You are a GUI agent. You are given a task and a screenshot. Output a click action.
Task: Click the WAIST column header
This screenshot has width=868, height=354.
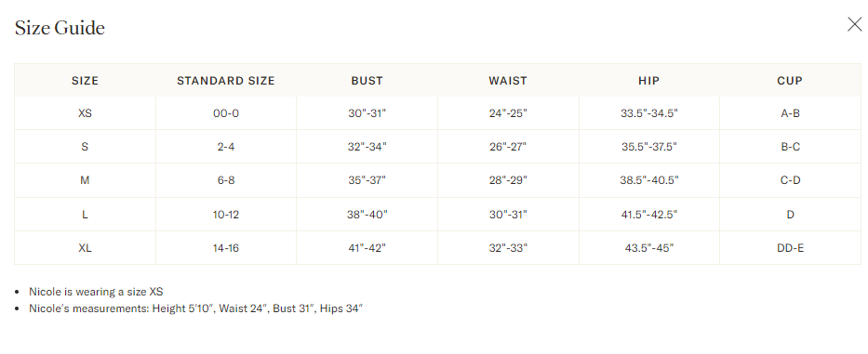coord(508,81)
